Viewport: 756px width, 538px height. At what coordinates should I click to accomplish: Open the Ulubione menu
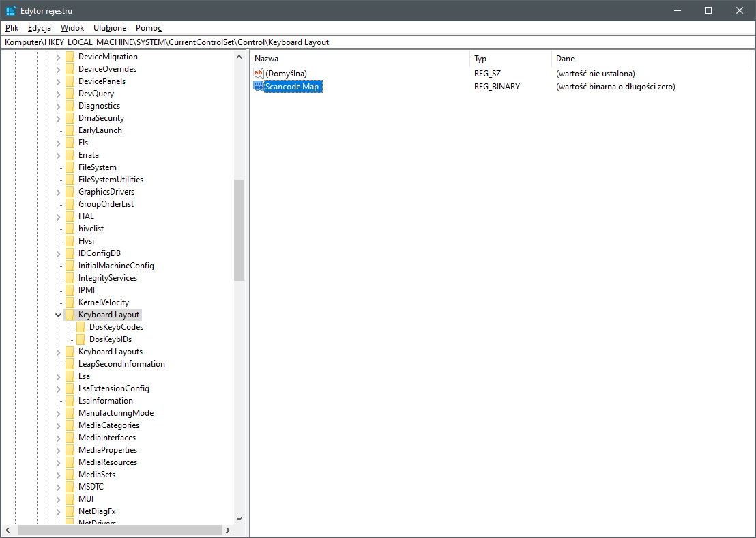(110, 28)
